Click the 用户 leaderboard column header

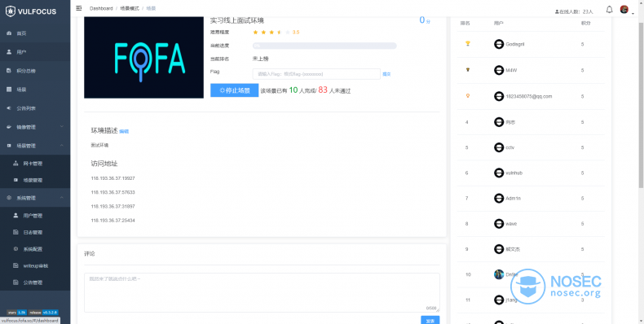click(x=499, y=24)
